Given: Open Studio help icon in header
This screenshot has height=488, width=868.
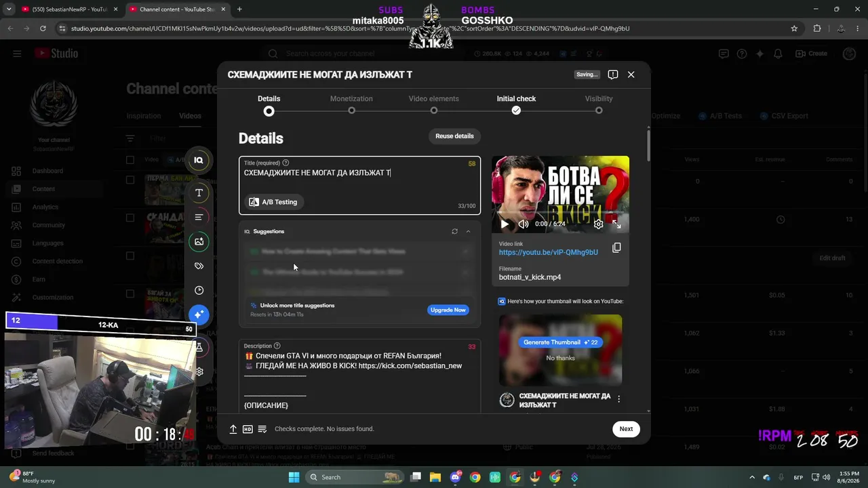Looking at the screenshot, I should pyautogui.click(x=742, y=54).
